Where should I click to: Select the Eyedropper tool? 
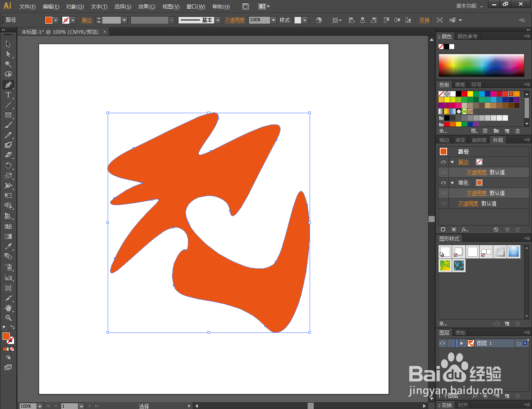click(8, 246)
